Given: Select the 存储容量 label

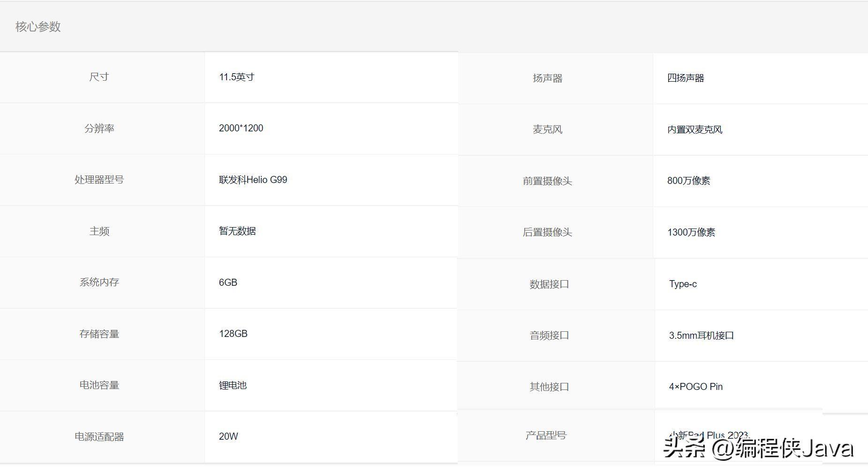Looking at the screenshot, I should 99,334.
